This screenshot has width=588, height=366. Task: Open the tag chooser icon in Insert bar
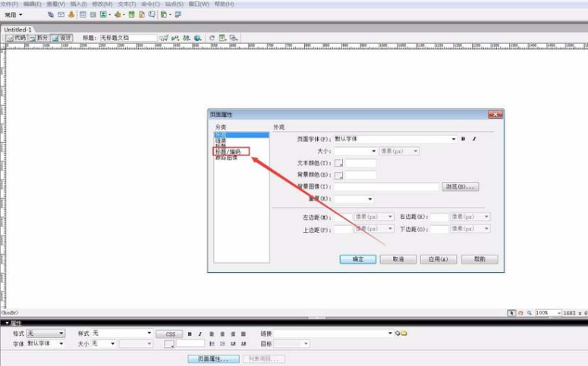click(x=178, y=14)
